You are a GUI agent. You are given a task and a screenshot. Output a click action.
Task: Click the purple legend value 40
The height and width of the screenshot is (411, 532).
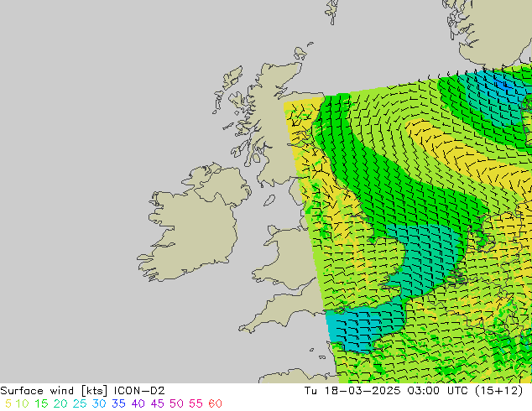click(x=138, y=403)
